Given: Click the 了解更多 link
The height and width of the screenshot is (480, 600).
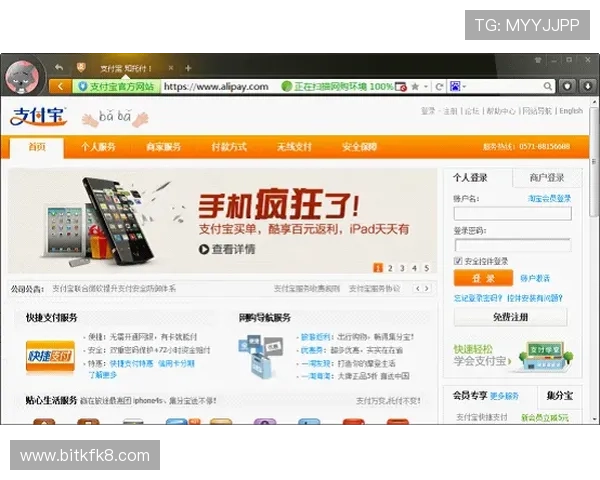Looking at the screenshot, I should (103, 375).
